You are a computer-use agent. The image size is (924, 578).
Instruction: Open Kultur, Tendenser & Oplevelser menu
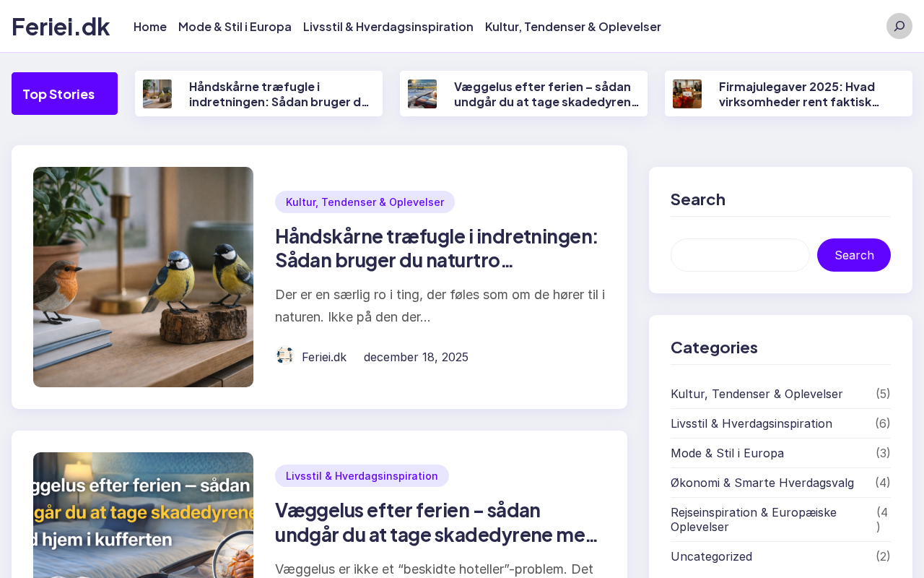[573, 27]
